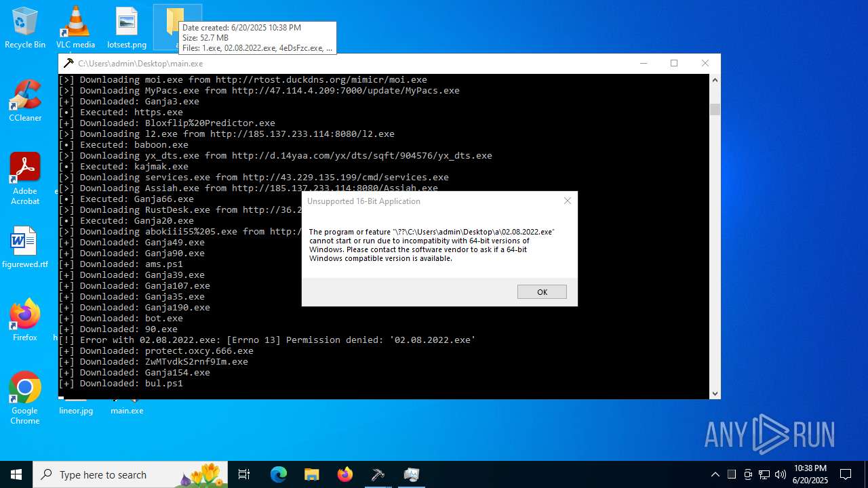
Task: Open the volume speaker tray icon
Action: pos(781,474)
